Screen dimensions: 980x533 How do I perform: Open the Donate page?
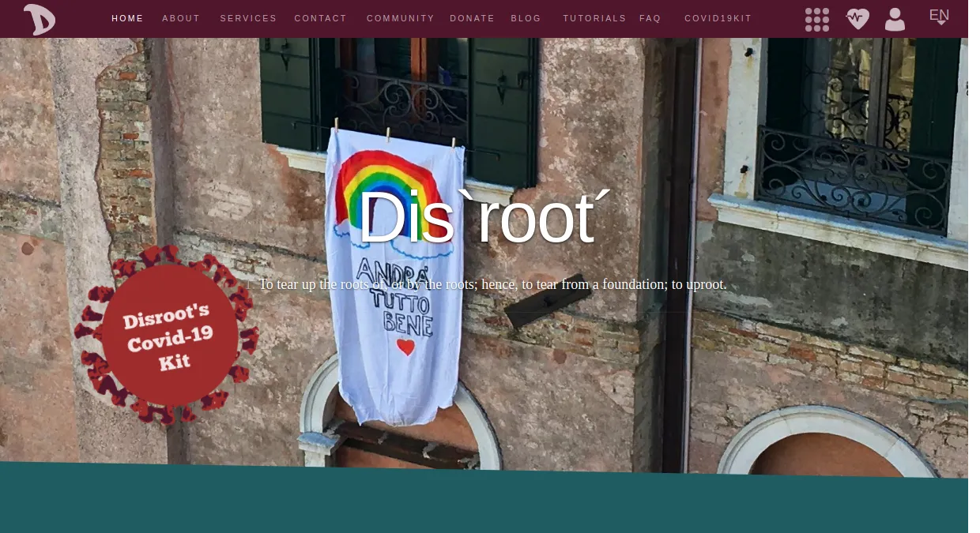(x=472, y=18)
